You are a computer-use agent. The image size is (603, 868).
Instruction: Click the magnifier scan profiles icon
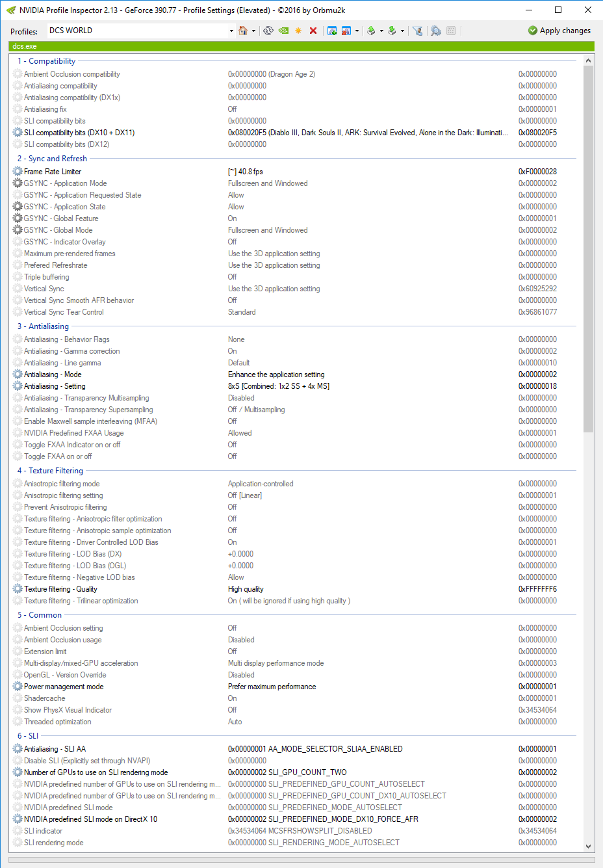pos(435,31)
